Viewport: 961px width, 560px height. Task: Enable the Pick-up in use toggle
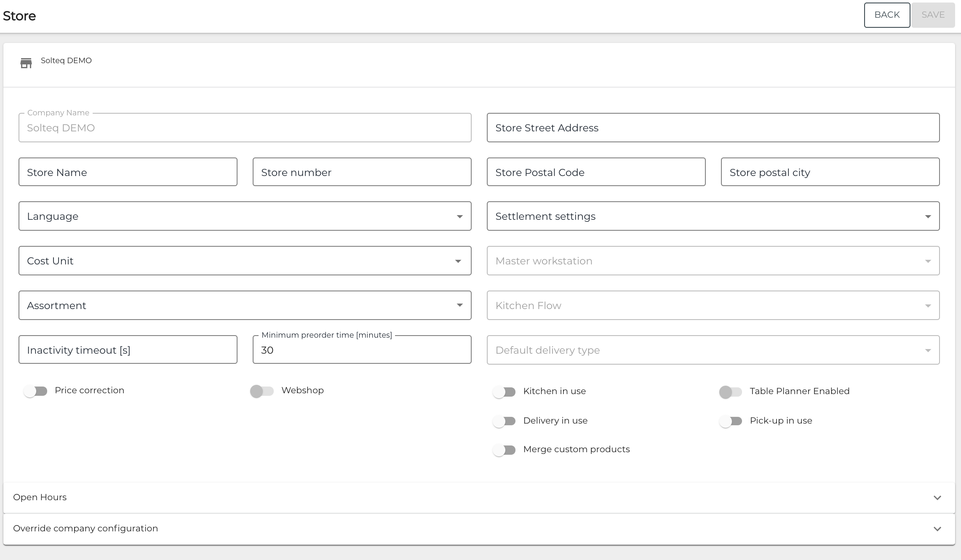coord(731,421)
